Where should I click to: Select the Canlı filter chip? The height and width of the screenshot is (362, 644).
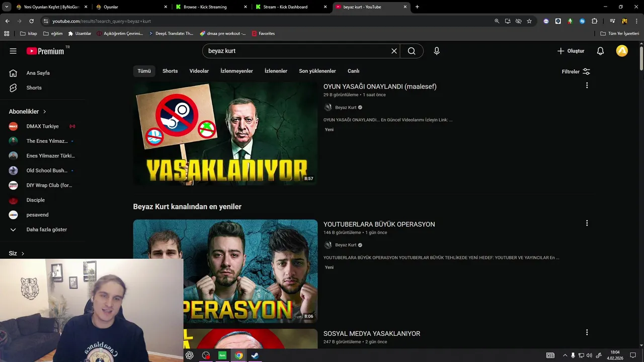tap(353, 71)
